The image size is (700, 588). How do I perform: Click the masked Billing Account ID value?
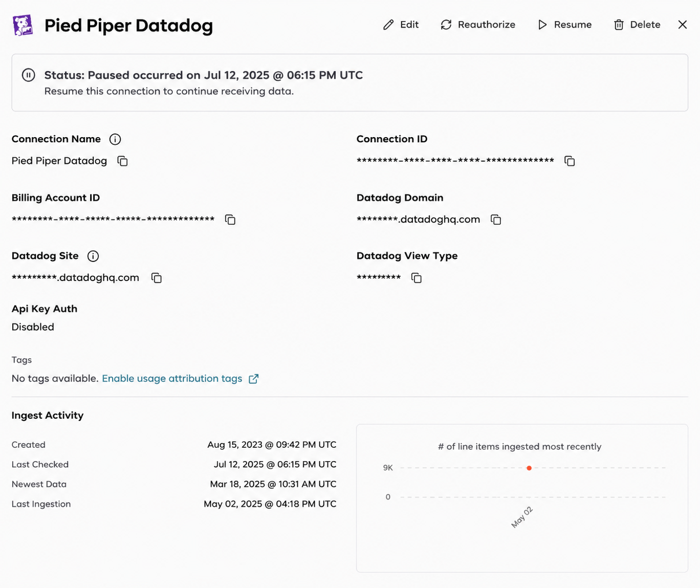(x=113, y=219)
